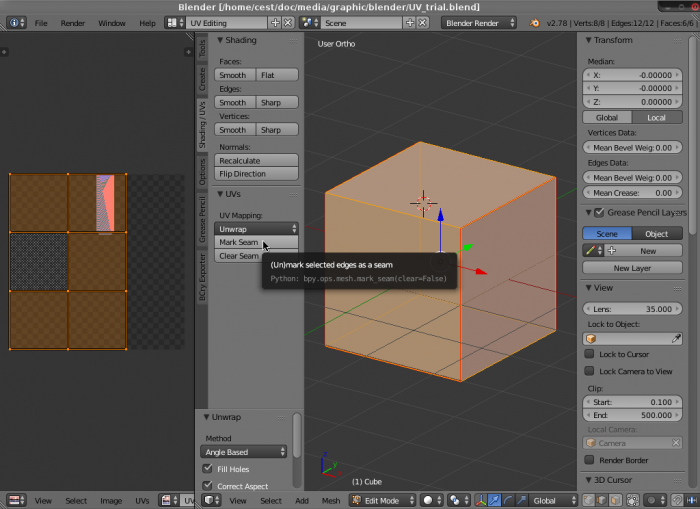Click the UV editor type icon at bottom-left

click(x=14, y=500)
